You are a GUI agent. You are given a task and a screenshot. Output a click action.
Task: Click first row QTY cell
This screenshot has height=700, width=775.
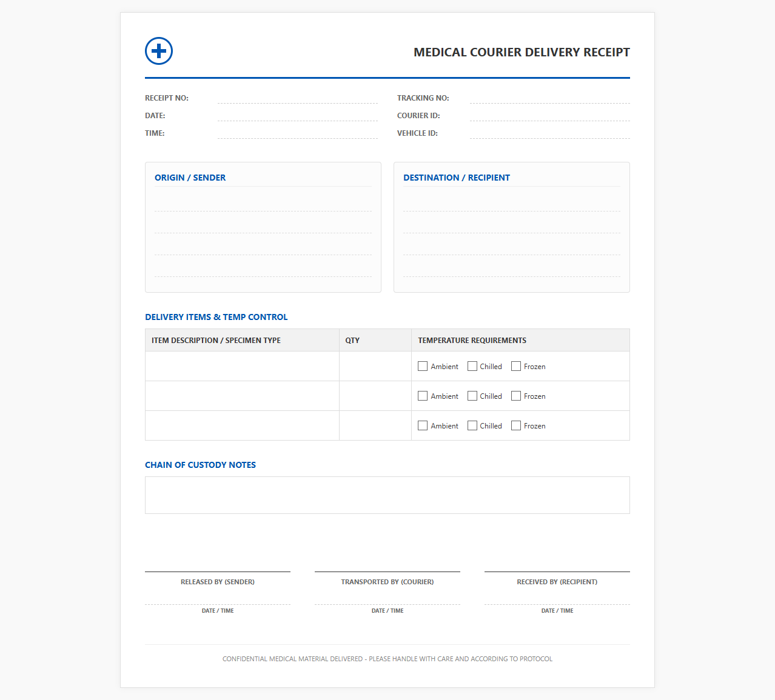click(375, 366)
